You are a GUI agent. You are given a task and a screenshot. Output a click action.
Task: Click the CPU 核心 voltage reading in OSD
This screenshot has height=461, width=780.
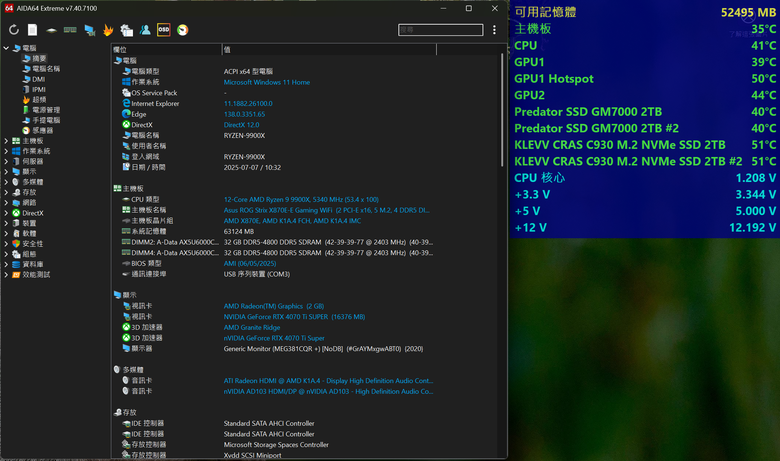[x=645, y=178]
